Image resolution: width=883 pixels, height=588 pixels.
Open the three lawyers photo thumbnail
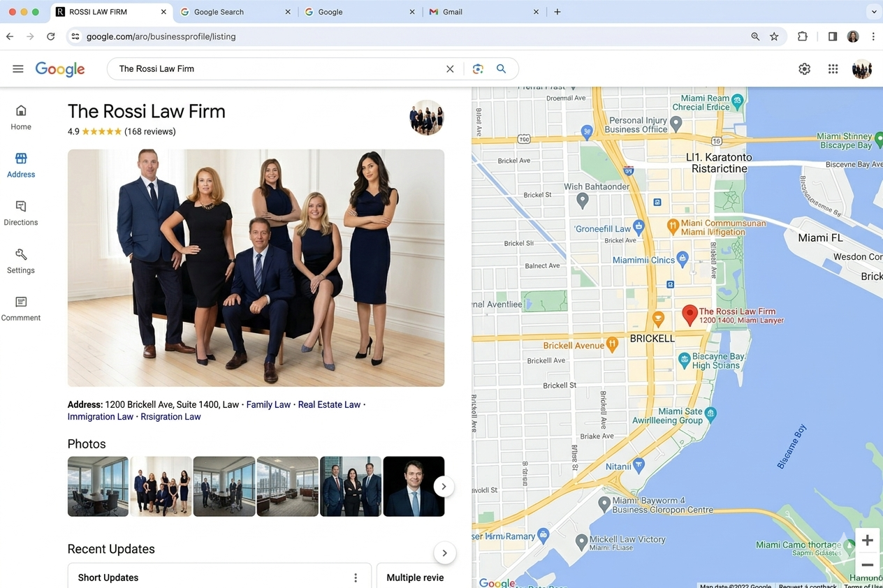coord(351,487)
